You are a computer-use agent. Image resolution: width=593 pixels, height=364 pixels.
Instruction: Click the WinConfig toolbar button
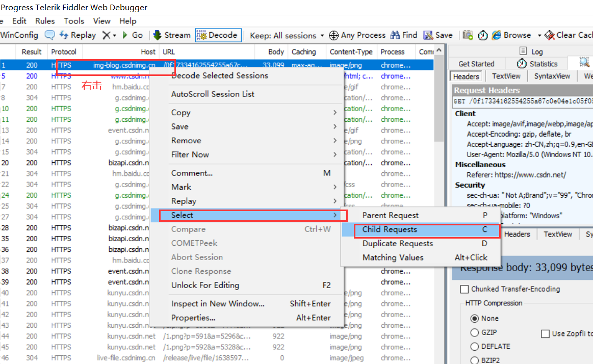pyautogui.click(x=19, y=35)
